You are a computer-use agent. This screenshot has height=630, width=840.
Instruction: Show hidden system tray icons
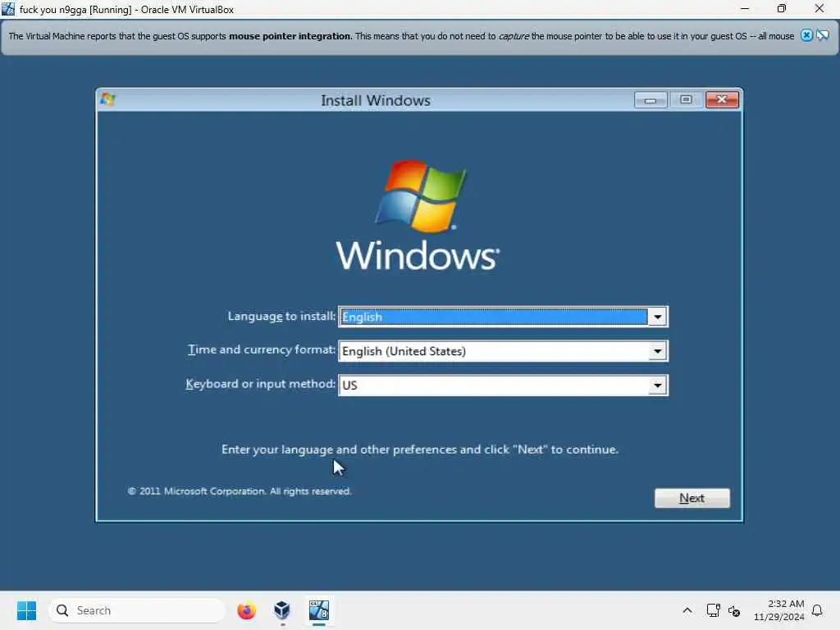[687, 610]
